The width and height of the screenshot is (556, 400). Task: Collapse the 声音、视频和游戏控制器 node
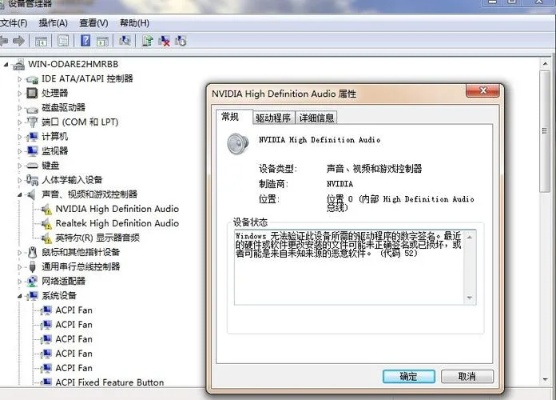tap(20, 195)
